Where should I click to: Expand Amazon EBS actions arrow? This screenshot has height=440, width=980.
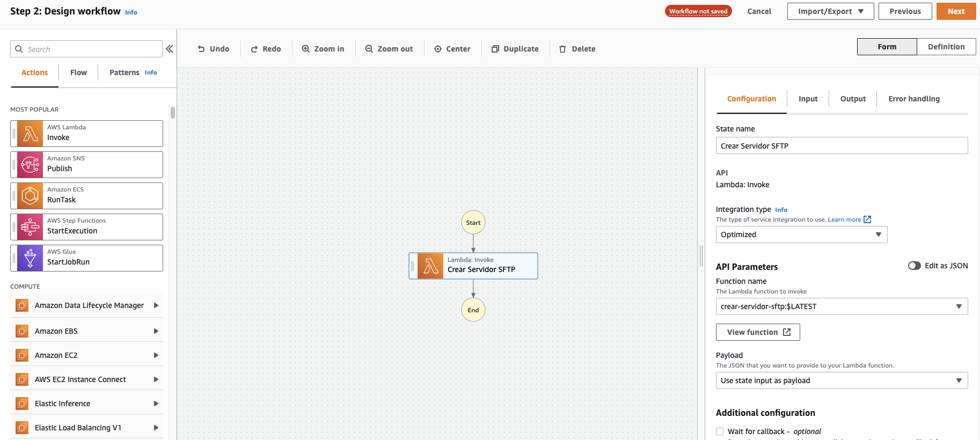click(x=156, y=331)
